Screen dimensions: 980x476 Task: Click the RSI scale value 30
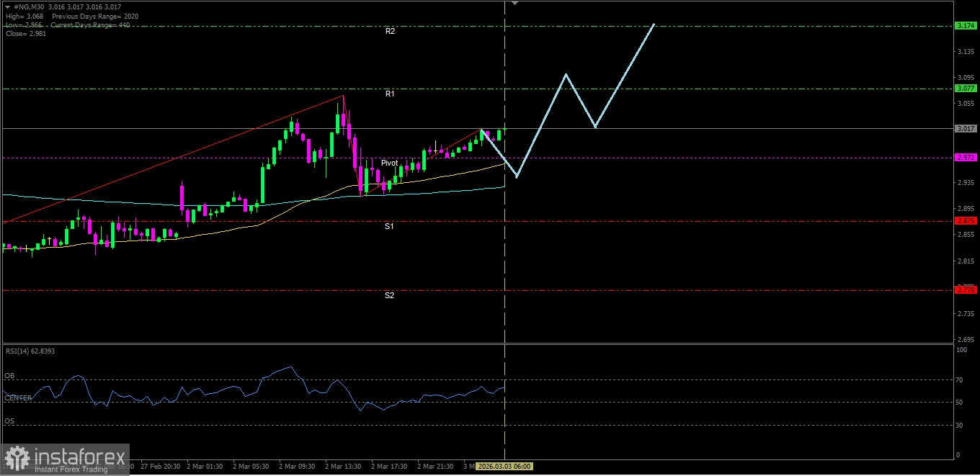click(x=959, y=426)
